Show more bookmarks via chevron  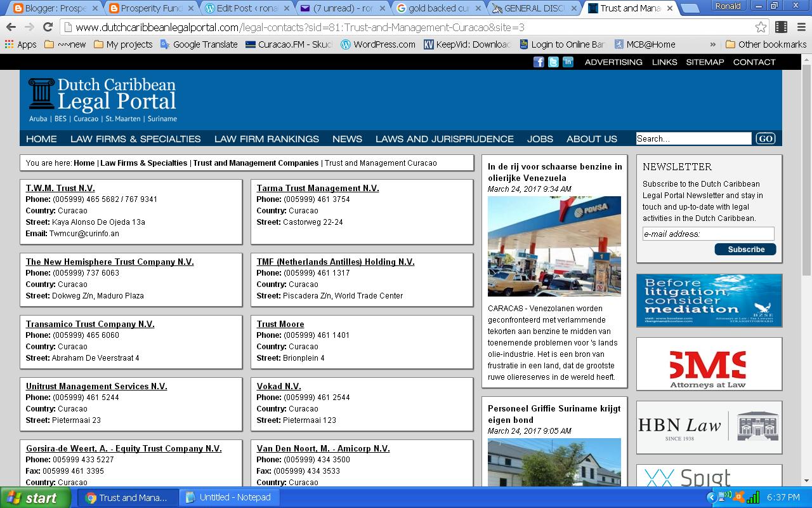point(712,44)
